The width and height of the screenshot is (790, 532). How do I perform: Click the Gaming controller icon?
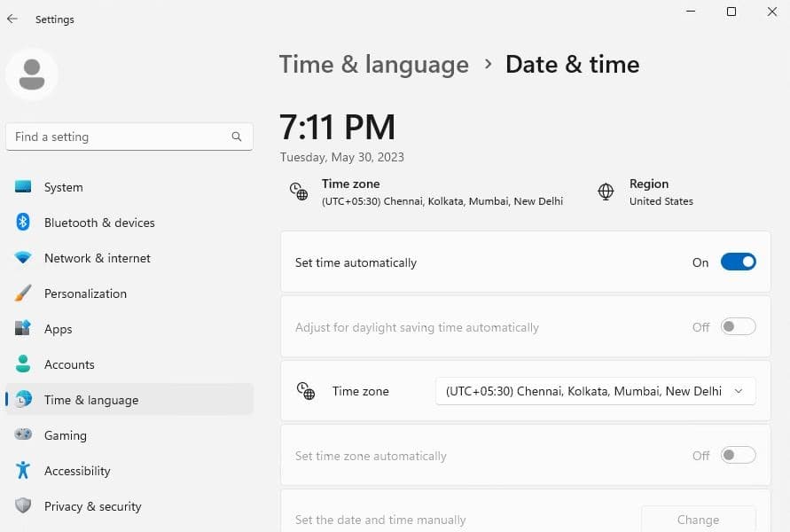tap(24, 435)
